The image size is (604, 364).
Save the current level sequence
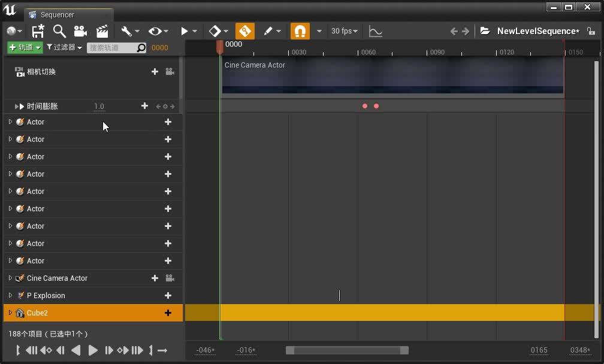(38, 31)
